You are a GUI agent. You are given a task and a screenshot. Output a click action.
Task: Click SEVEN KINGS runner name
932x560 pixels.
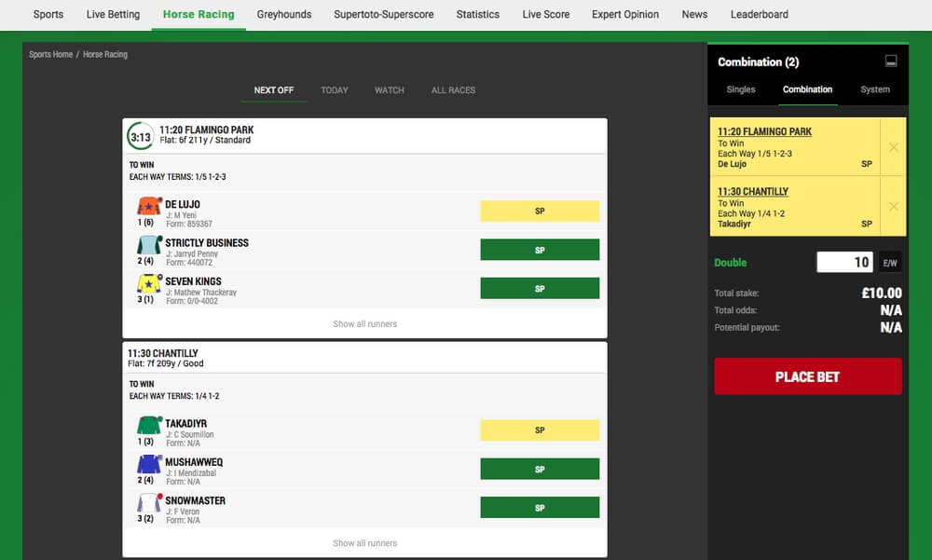193,281
